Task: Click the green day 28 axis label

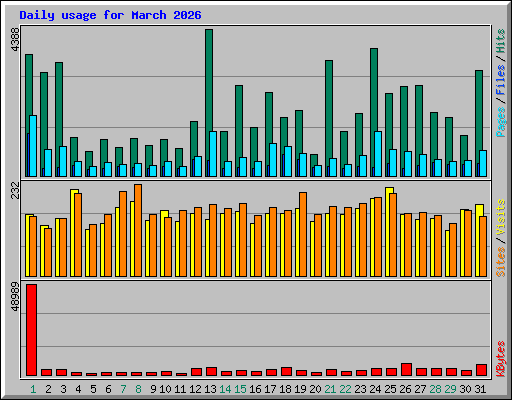Action: point(435,389)
